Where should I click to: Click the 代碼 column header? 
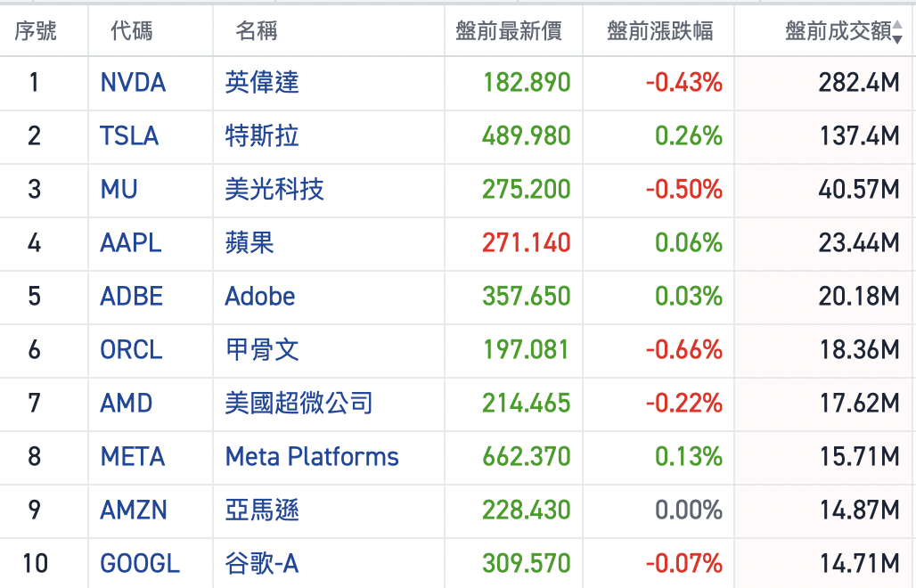coord(132,32)
